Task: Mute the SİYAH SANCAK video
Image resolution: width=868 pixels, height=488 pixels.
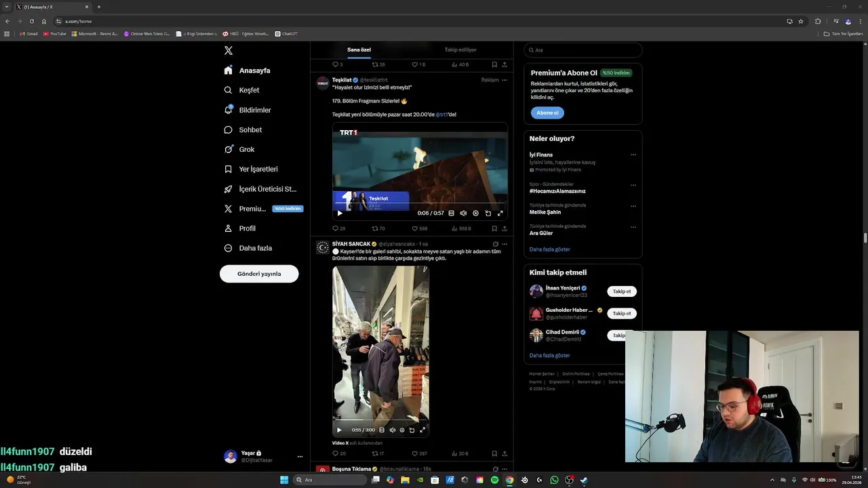Action: 392,430
